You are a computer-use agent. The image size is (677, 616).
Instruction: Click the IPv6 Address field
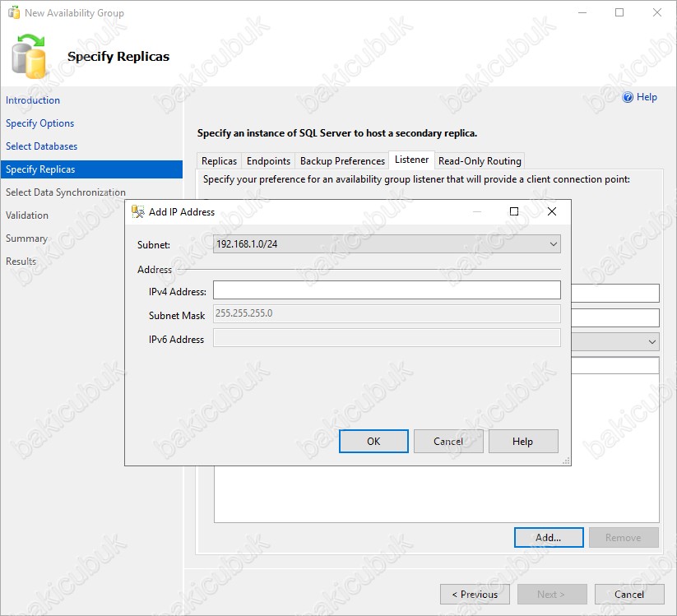click(387, 337)
